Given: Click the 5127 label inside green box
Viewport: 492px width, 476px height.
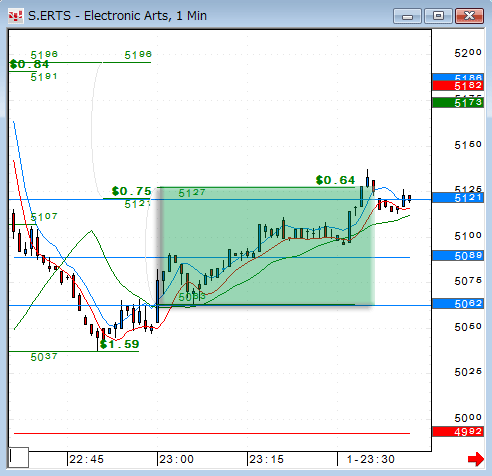Looking at the screenshot, I should (192, 193).
